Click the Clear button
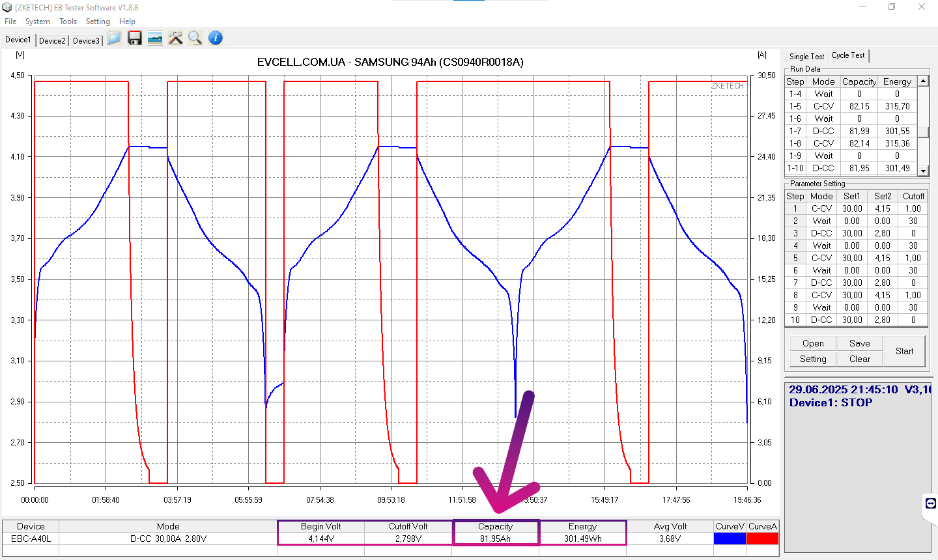The width and height of the screenshot is (938, 560). pos(859,359)
